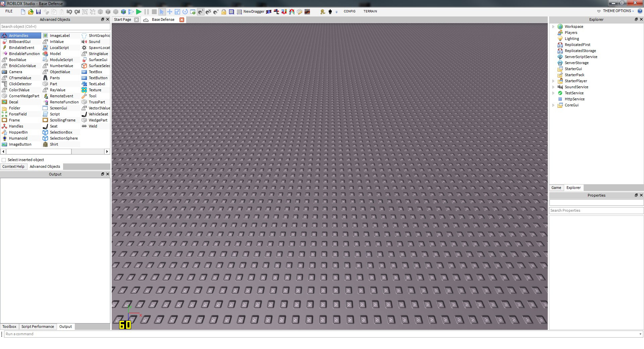Activate the Scale tool icon

pos(177,12)
